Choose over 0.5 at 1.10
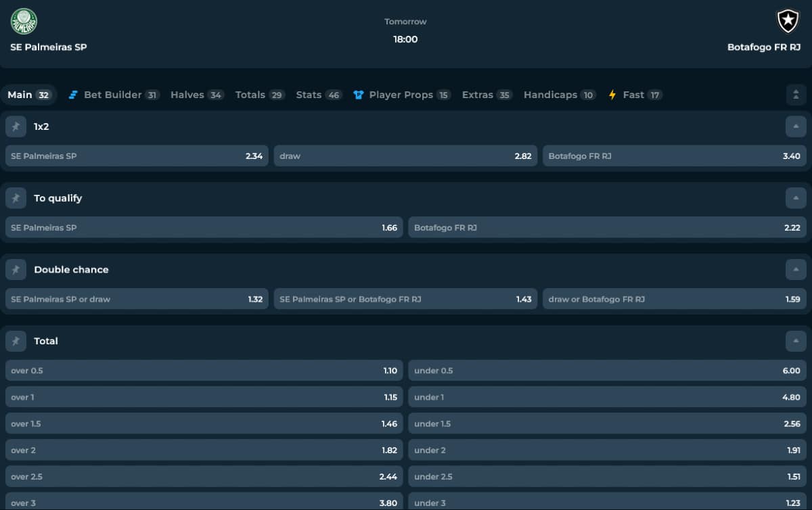The height and width of the screenshot is (510, 812). (x=204, y=371)
